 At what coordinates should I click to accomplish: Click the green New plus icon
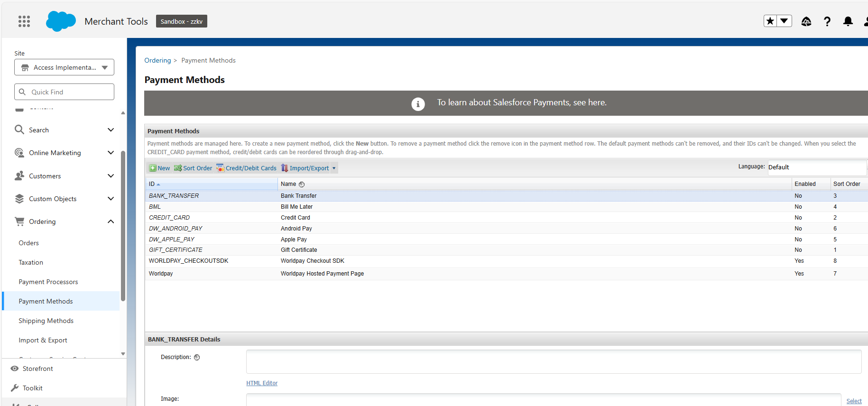coord(153,168)
